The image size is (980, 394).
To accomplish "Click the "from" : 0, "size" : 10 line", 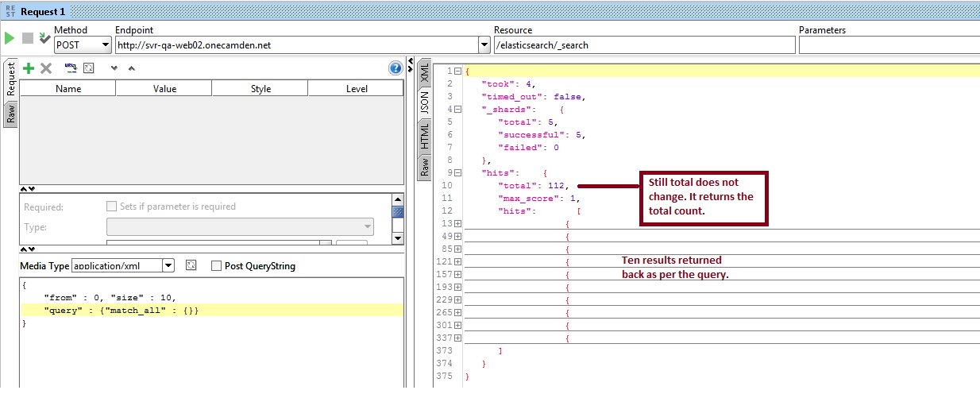I will 110,297.
